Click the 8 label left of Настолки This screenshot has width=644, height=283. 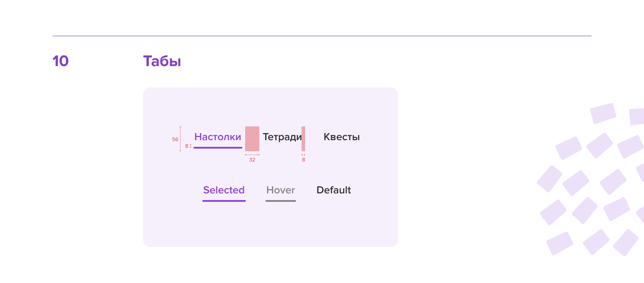pos(187,146)
